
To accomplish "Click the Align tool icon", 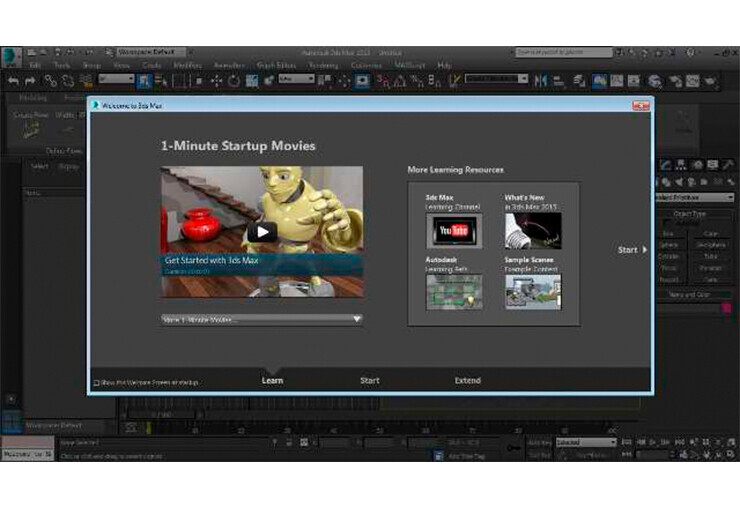I will 559,81.
